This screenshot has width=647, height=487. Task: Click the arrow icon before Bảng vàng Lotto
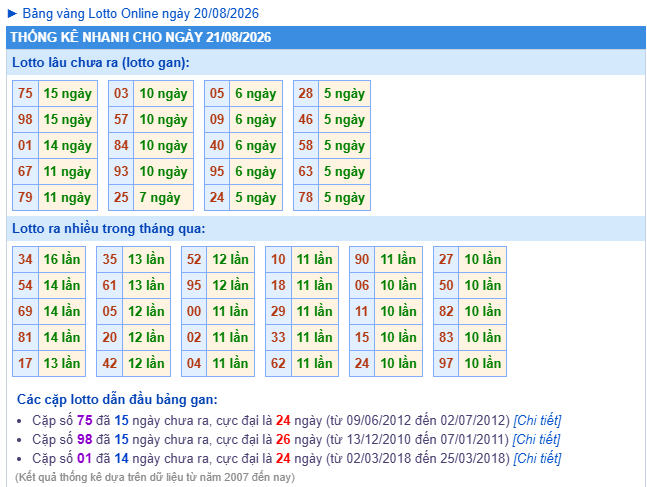(x=12, y=14)
